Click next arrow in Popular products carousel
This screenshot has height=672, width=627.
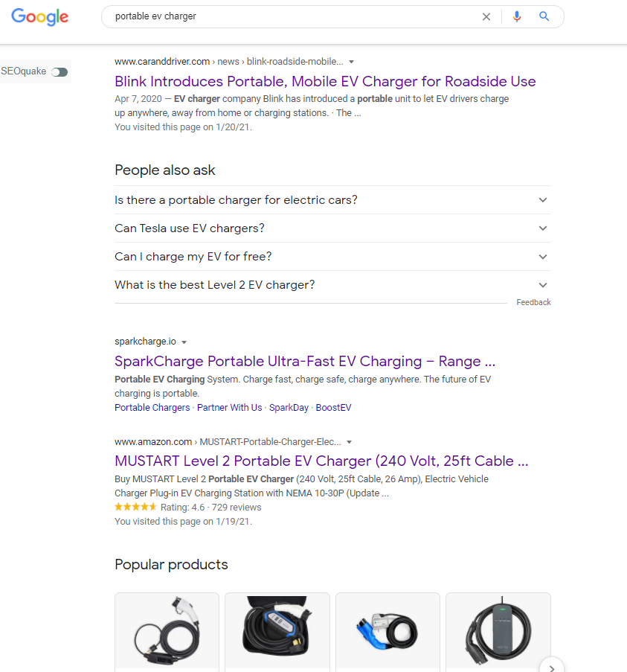(x=552, y=667)
